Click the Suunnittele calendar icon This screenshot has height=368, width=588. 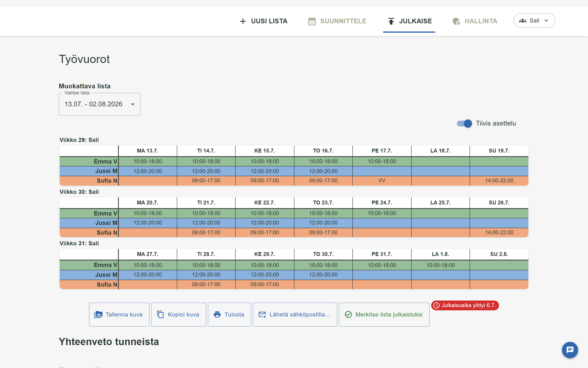click(312, 21)
